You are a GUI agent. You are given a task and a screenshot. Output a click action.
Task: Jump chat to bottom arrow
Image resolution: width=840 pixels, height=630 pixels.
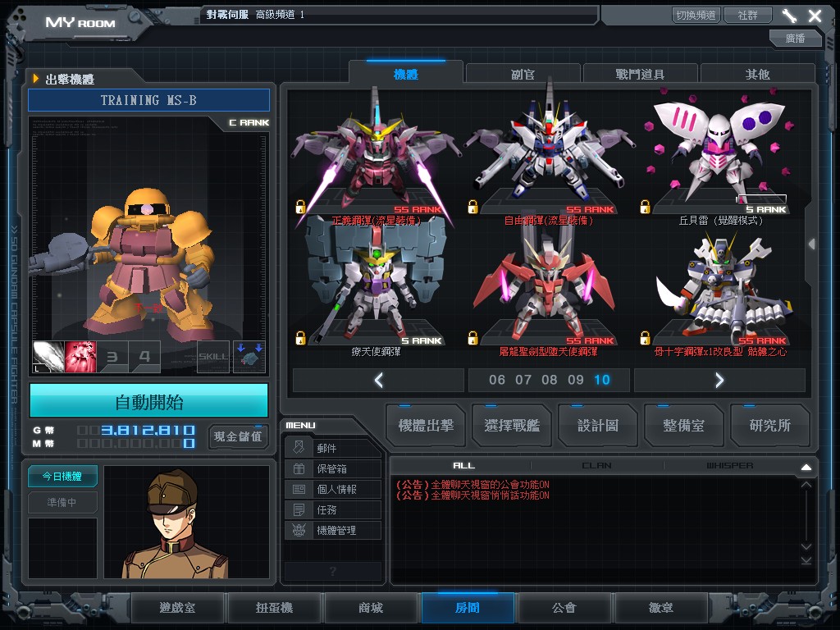point(806,560)
